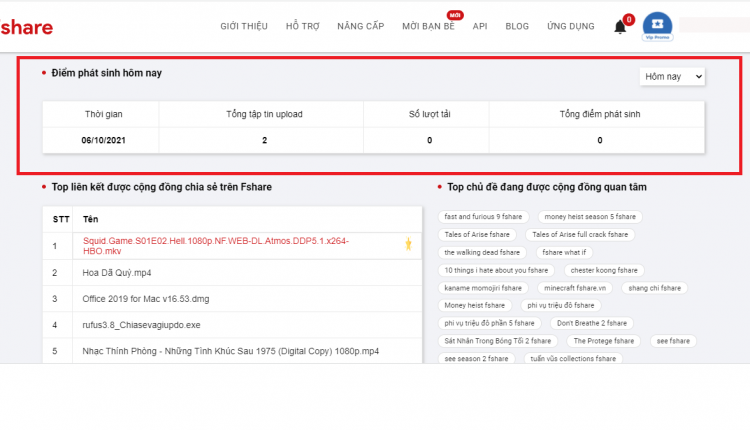Click the star icon beside Squid Game file
Screen dimensions: 750x430
(408, 244)
